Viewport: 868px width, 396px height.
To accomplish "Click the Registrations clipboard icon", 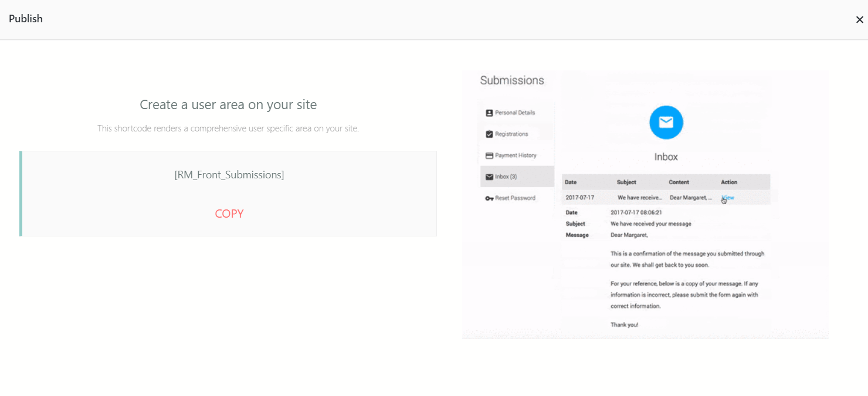I will pos(490,133).
